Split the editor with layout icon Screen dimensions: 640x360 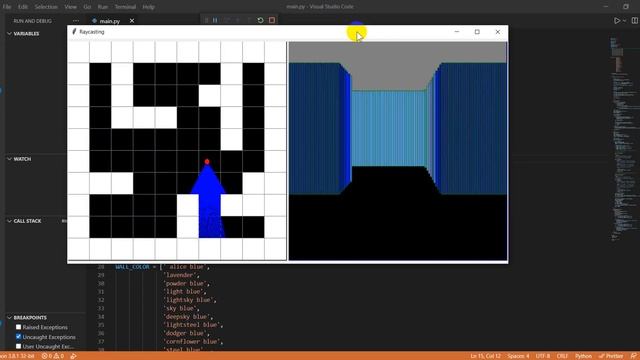(635, 21)
